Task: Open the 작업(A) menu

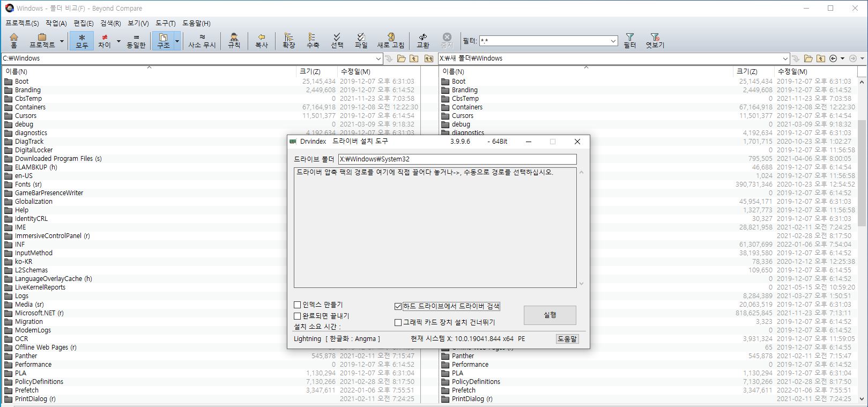Action: pyautogui.click(x=56, y=23)
